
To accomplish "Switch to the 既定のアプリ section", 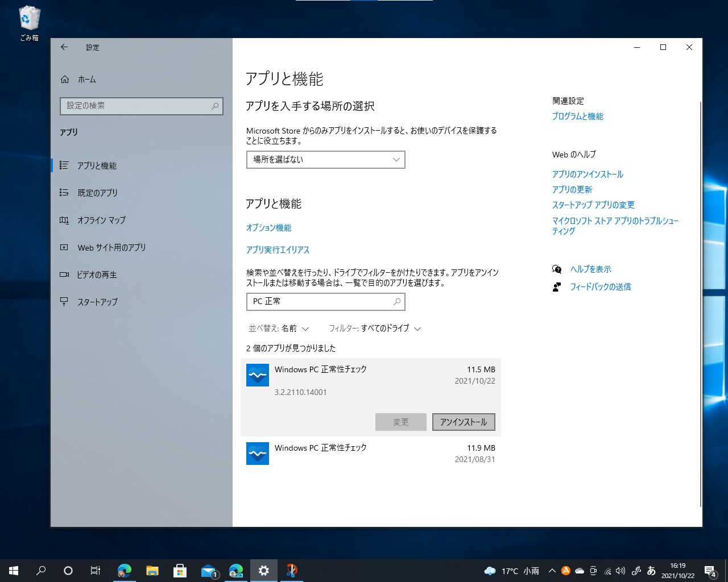I will 97,193.
